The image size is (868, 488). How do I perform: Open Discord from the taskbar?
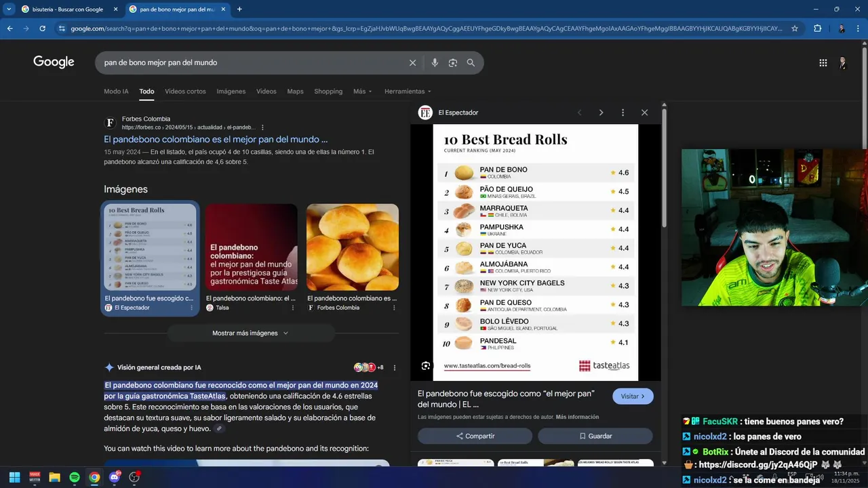(x=115, y=477)
